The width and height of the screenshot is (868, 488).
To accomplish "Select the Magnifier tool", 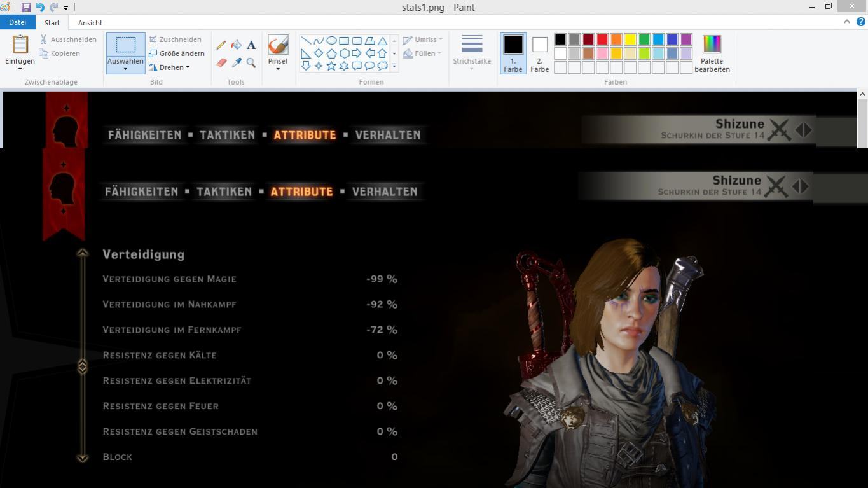I will click(x=251, y=62).
